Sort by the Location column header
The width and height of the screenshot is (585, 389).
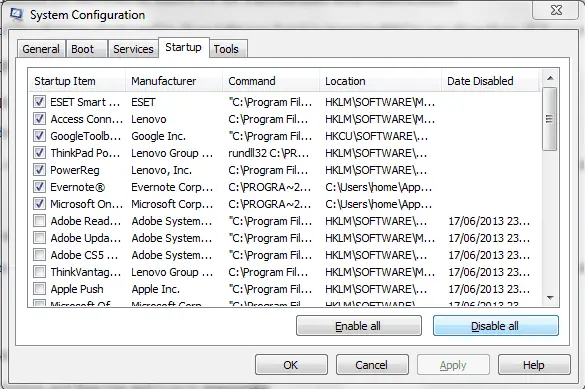pos(381,81)
